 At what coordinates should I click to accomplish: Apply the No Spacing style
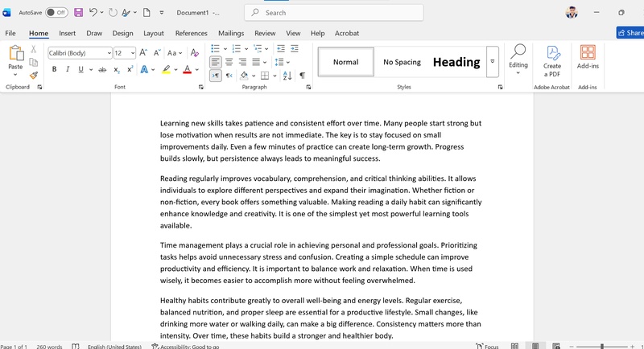402,62
